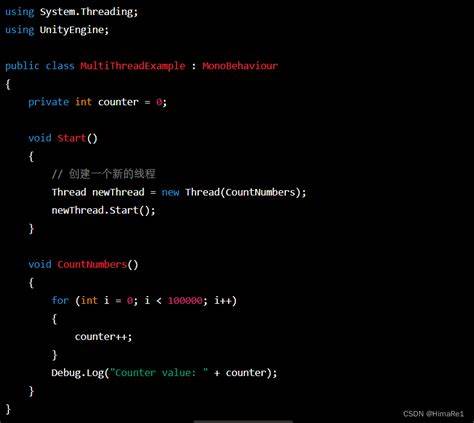Screen dimensions: 474x423
Task: Click the Chinese comment line
Action: tap(104, 174)
